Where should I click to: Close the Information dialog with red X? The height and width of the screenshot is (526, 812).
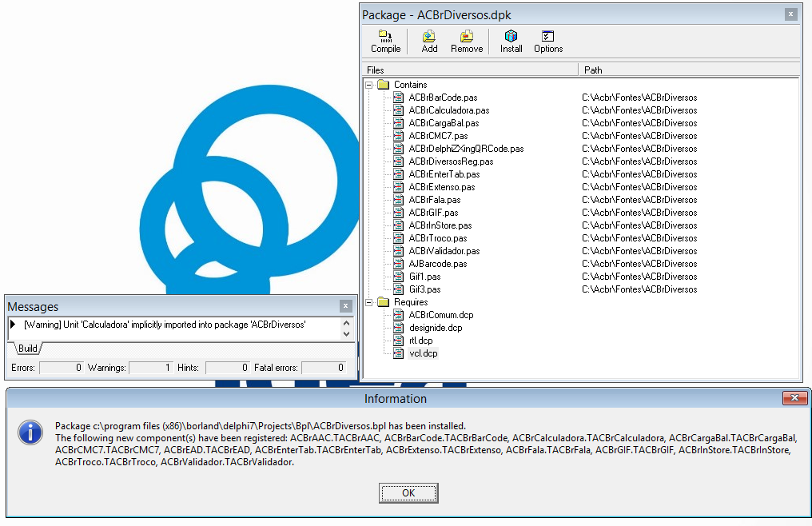pyautogui.click(x=794, y=398)
